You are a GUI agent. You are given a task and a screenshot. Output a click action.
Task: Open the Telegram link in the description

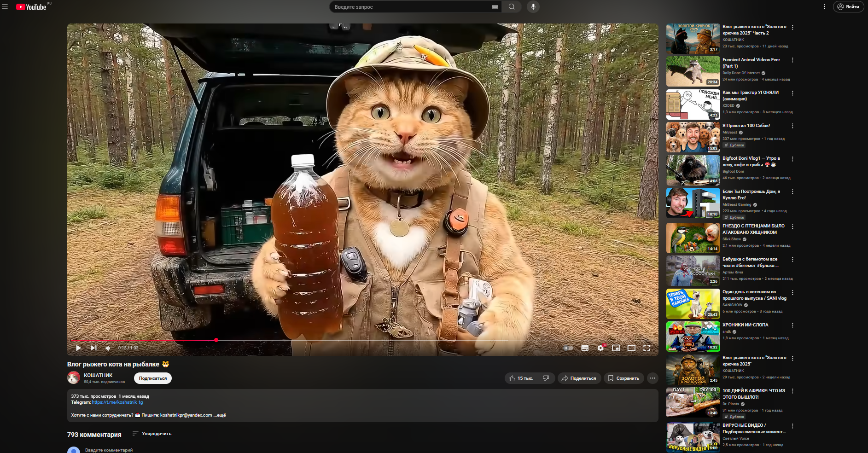coord(117,402)
